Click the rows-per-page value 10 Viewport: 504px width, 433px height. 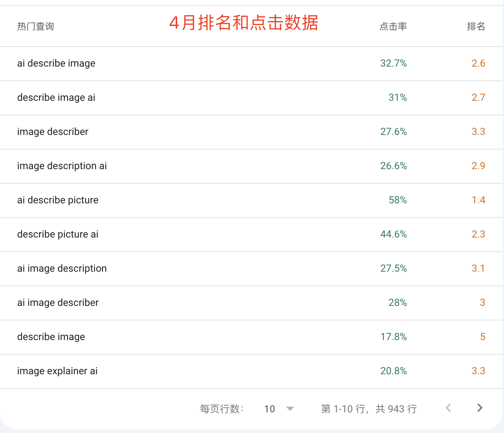tap(269, 409)
